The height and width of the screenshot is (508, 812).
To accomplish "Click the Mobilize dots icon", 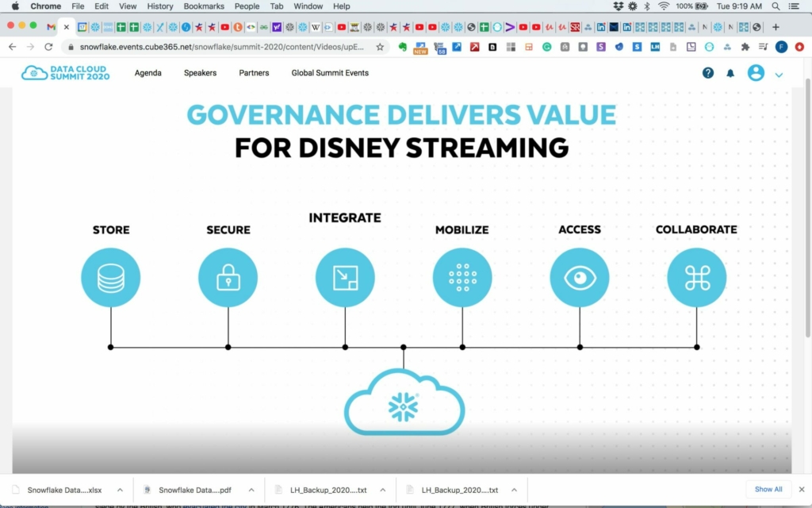I will pos(462,277).
